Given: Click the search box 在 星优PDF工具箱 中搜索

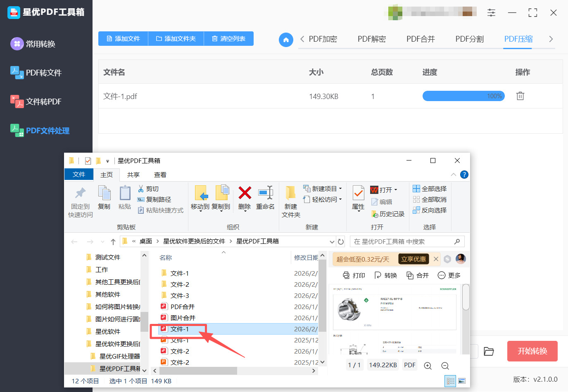Looking at the screenshot, I should tap(407, 241).
